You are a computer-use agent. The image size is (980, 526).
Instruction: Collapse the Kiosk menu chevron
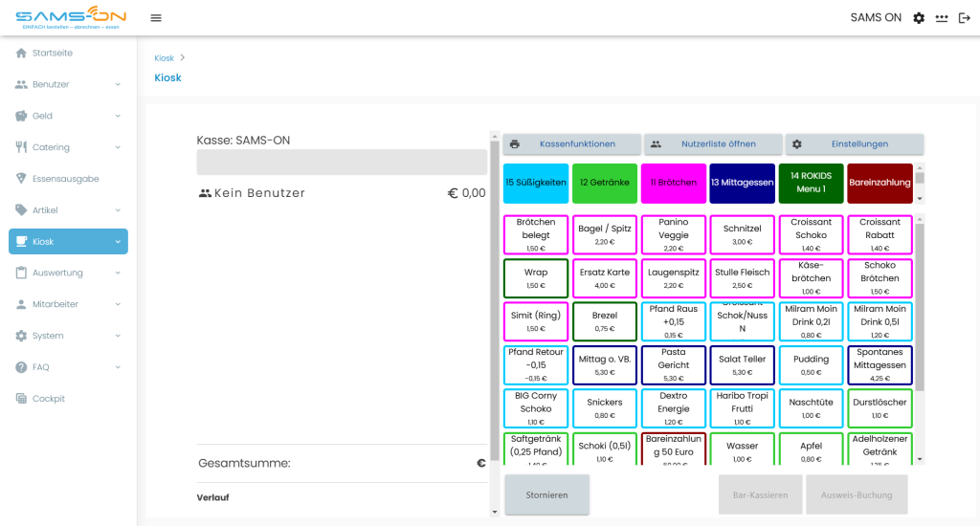pos(118,242)
